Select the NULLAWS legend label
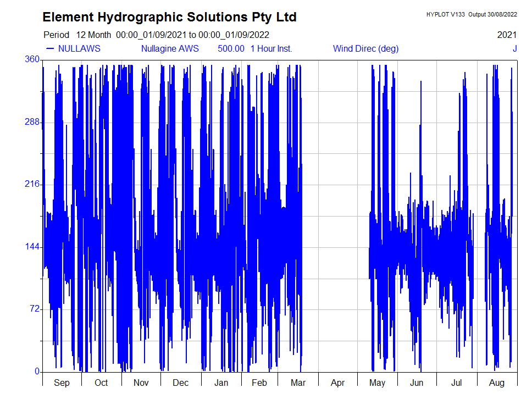Screen dimensions: 532x399 [x=79, y=48]
